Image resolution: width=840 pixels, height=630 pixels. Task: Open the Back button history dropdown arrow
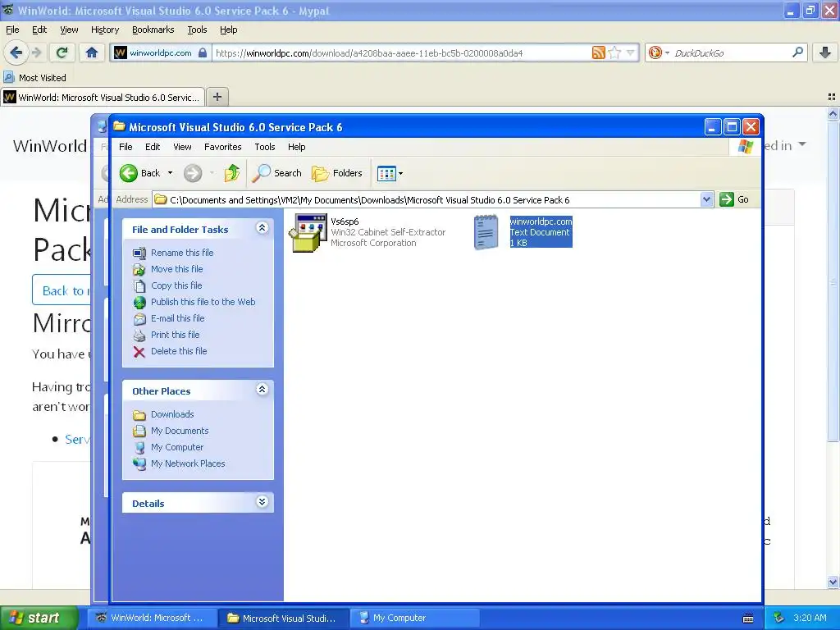(x=171, y=173)
